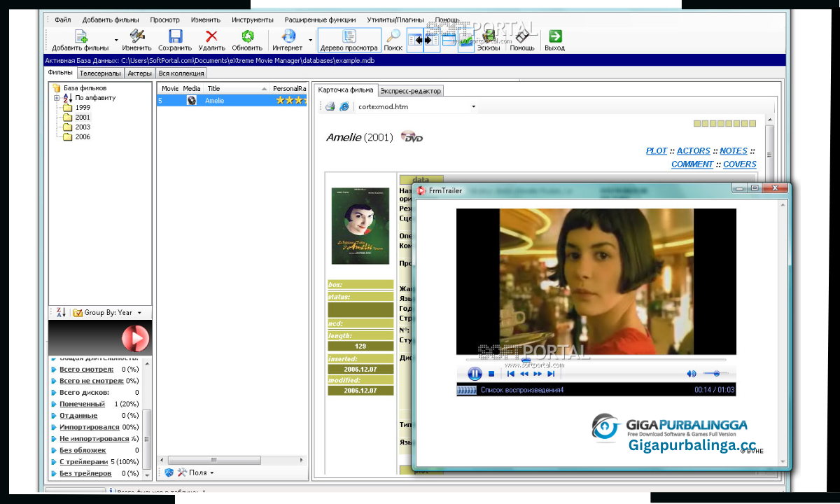Click the DVD media icon next to Amelie (2001)
Screen dimensions: 840x504
pos(412,136)
